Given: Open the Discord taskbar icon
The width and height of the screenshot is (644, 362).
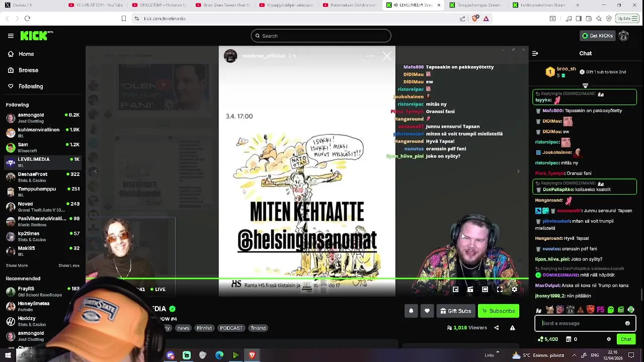Looking at the screenshot, I should pyautogui.click(x=171, y=355).
